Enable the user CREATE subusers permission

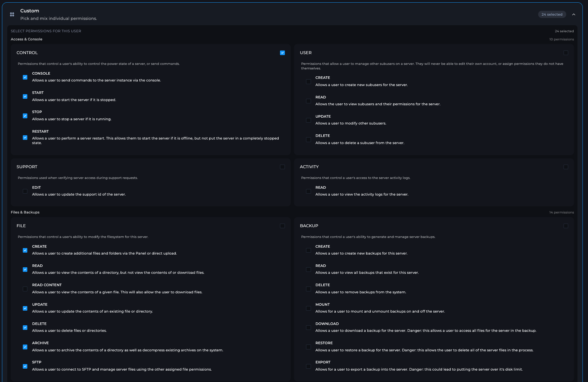(x=308, y=81)
